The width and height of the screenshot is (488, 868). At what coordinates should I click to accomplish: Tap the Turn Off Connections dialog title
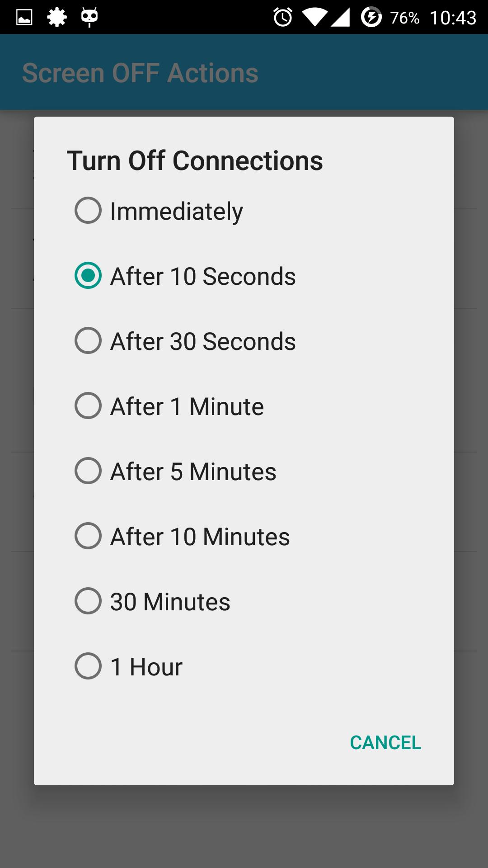[x=195, y=161]
